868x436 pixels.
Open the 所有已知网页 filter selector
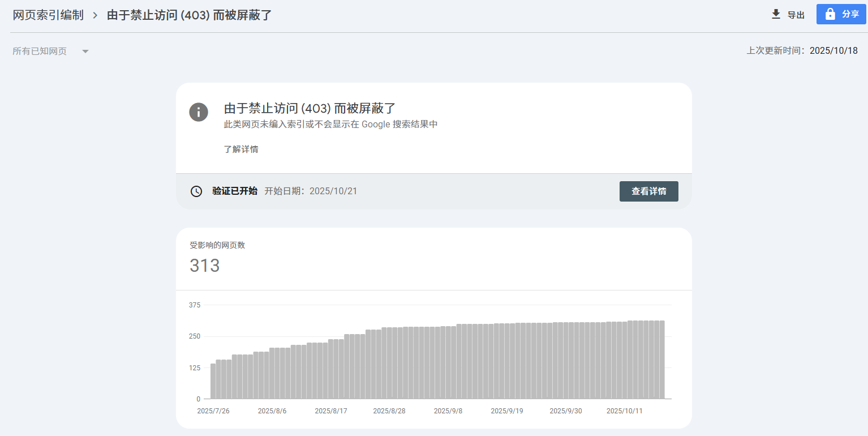[x=40, y=52]
